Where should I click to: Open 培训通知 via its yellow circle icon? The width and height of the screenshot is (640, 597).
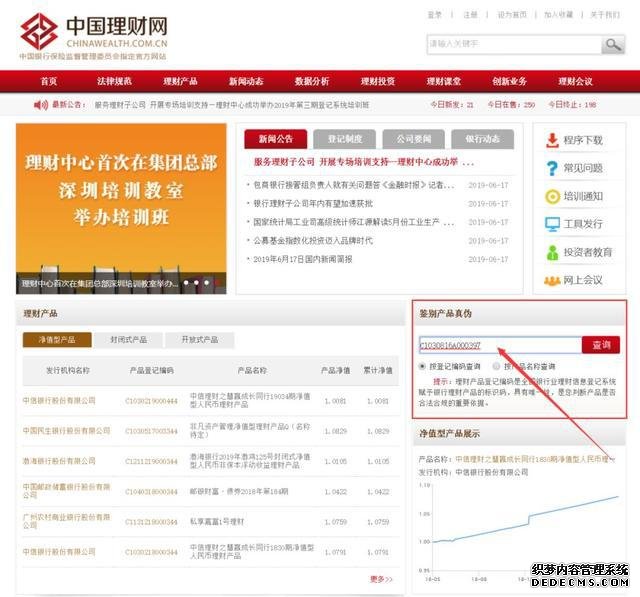552,196
